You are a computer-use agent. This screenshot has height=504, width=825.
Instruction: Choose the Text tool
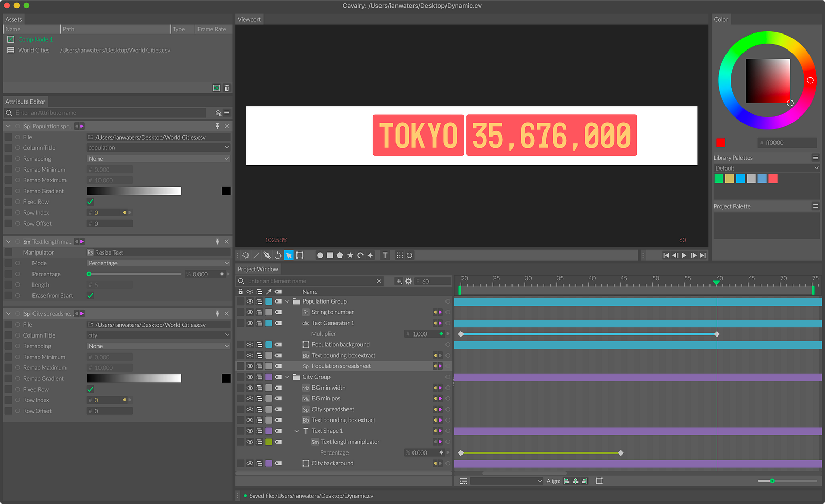tap(385, 255)
